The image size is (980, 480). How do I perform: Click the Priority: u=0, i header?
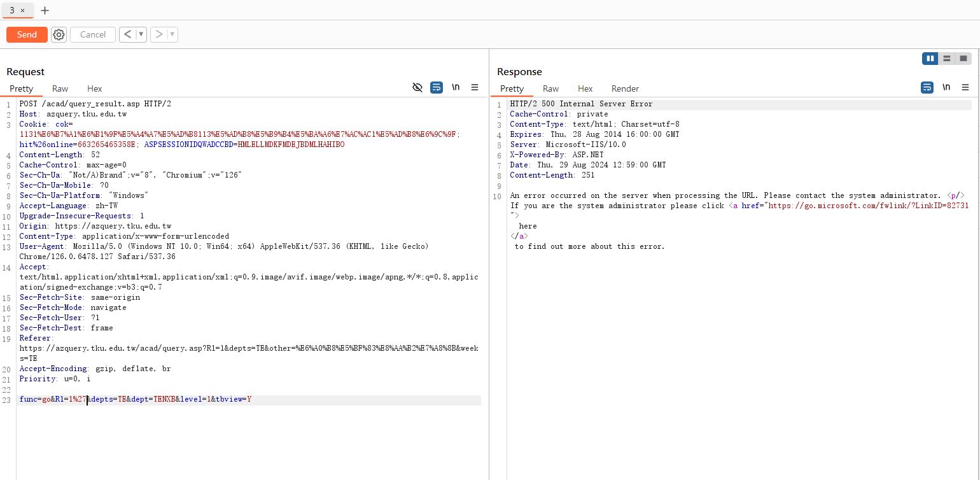pos(55,379)
